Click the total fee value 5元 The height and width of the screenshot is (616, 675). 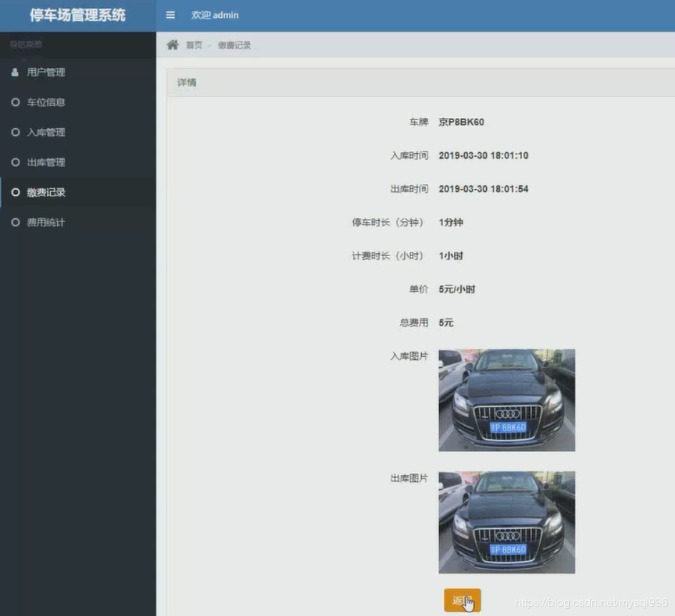[446, 323]
